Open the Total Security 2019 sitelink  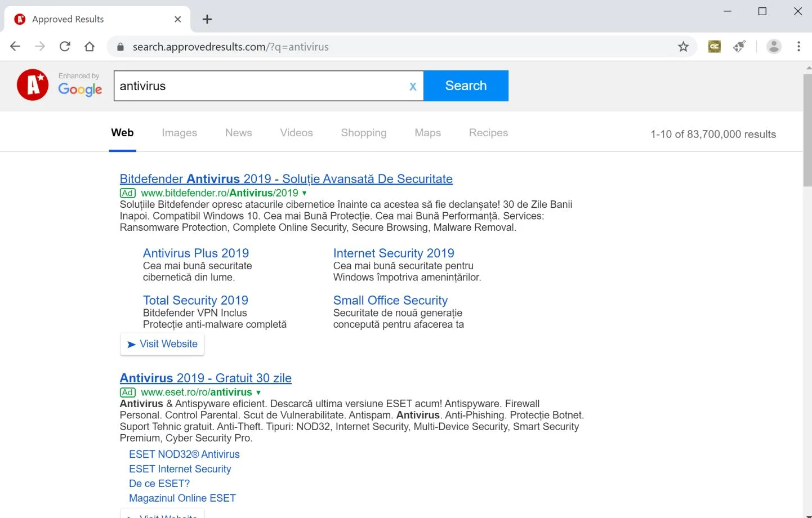tap(195, 301)
